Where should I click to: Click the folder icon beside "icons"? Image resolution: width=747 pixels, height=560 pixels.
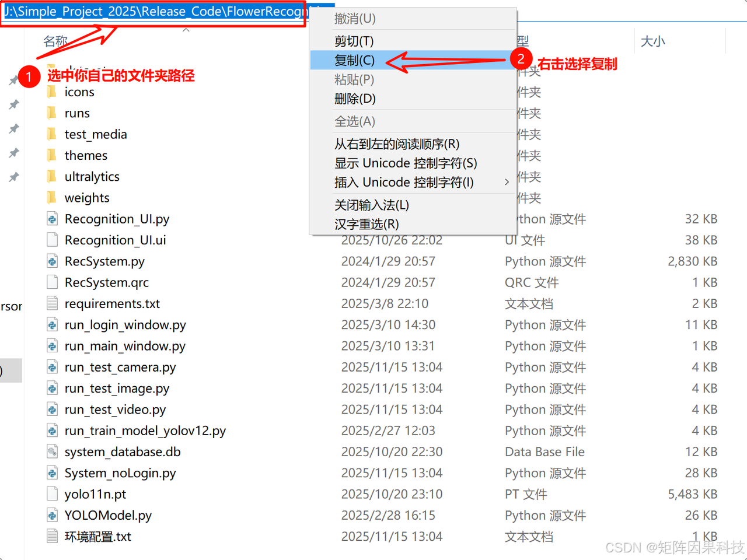[52, 92]
